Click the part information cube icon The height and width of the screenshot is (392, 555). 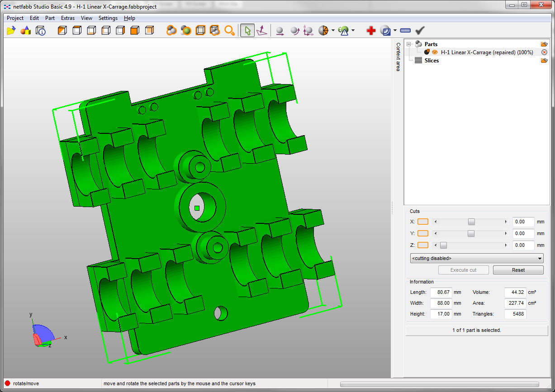[x=41, y=31]
